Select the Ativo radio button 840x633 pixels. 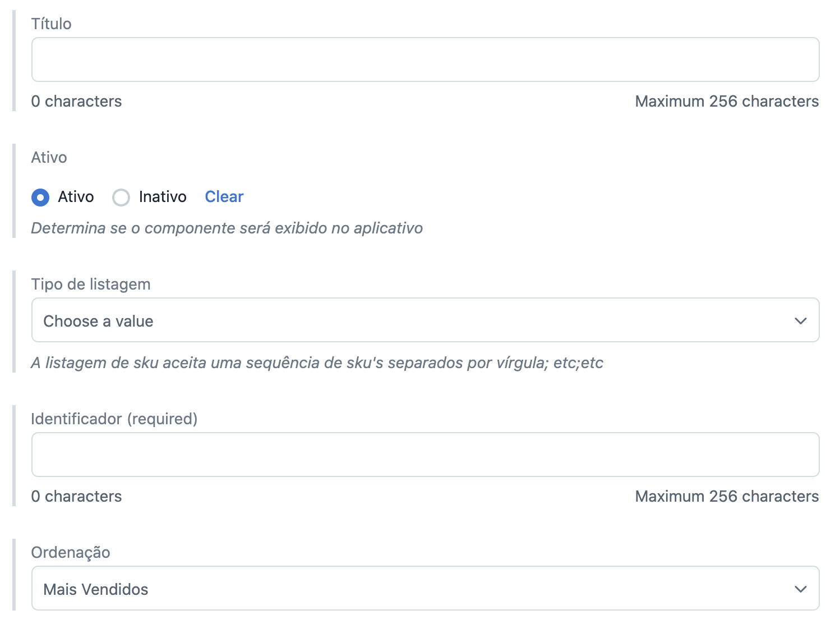click(x=40, y=198)
